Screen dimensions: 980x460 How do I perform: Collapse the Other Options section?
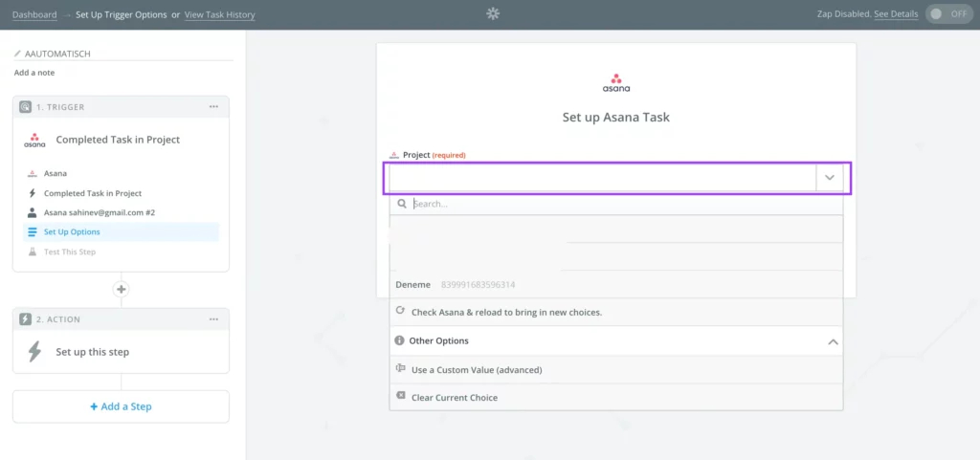pyautogui.click(x=833, y=341)
